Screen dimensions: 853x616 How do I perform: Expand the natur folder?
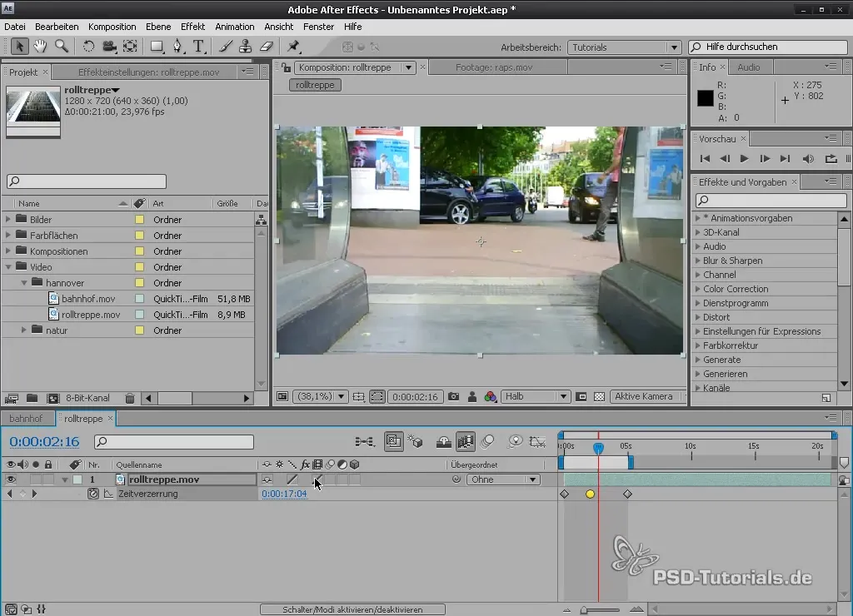[24, 330]
